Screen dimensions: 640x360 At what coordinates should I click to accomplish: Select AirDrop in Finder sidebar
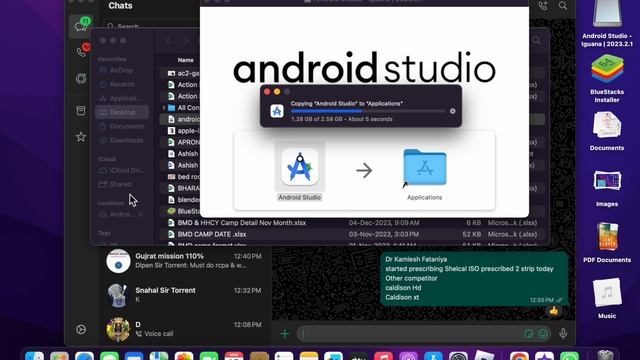[x=121, y=70]
